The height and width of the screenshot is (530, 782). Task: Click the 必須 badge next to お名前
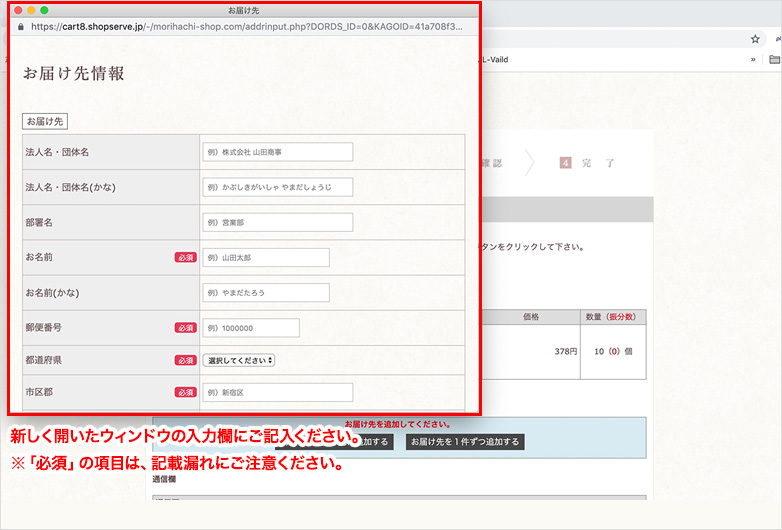(186, 257)
